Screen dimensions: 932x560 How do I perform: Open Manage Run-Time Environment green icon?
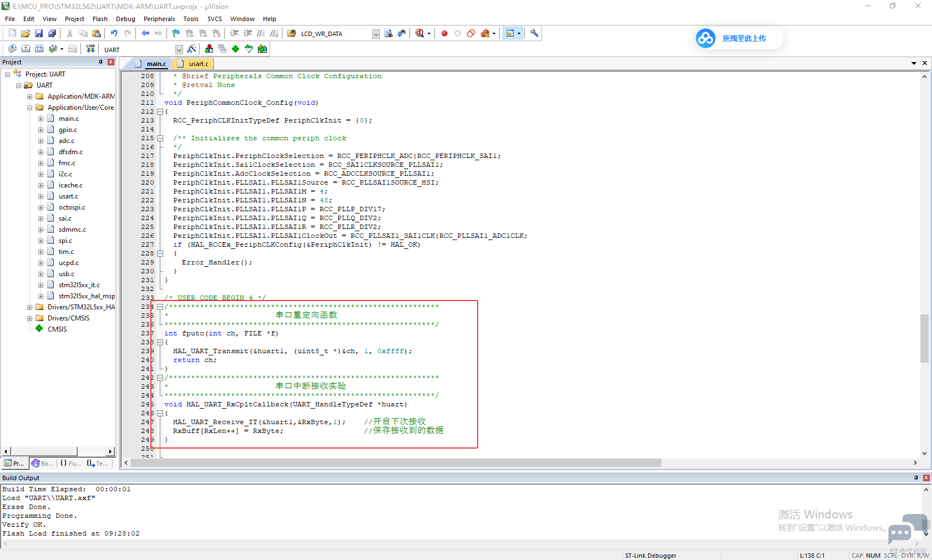[x=235, y=49]
